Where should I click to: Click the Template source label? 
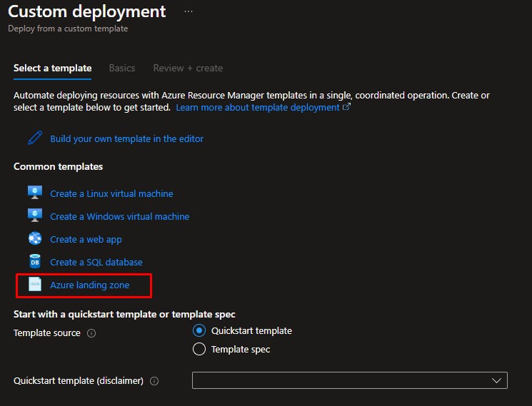coord(47,333)
